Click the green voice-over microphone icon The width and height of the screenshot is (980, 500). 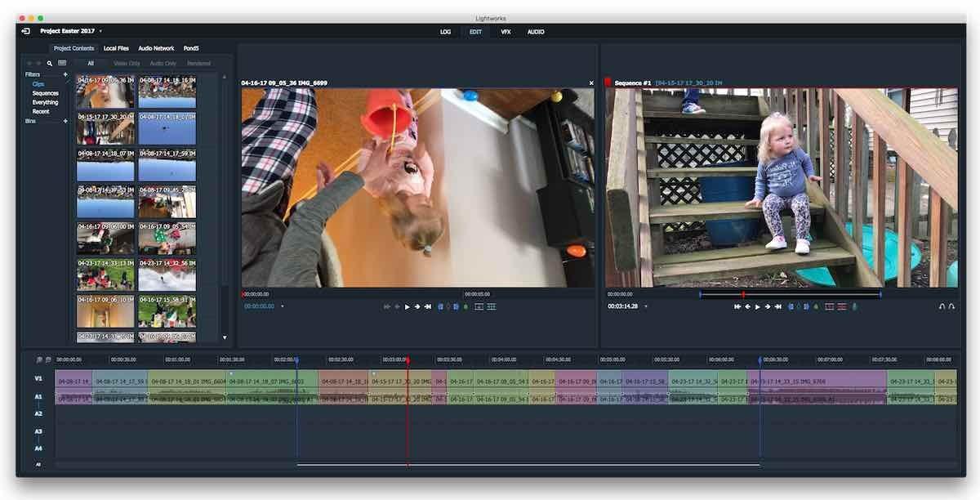tap(854, 306)
